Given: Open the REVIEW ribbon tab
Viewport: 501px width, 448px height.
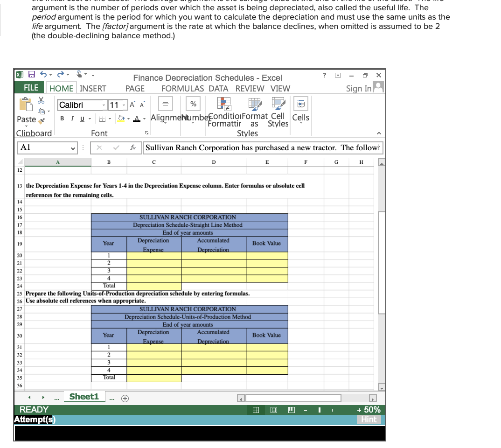Looking at the screenshot, I should [250, 88].
